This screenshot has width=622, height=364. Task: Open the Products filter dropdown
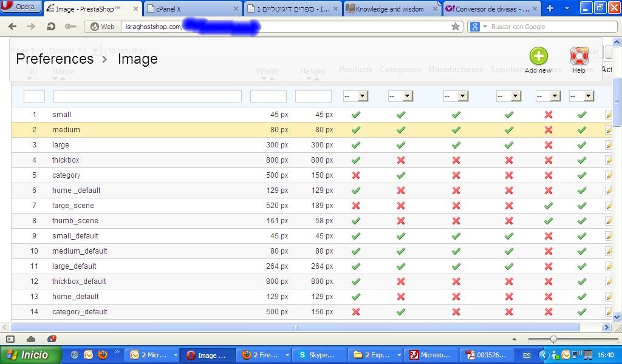[356, 96]
